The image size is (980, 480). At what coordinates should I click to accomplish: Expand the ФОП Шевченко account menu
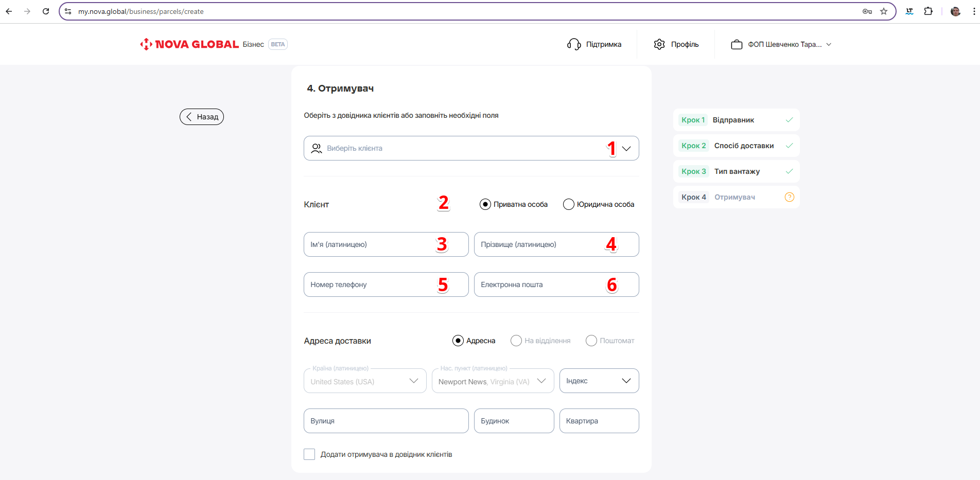pos(828,45)
